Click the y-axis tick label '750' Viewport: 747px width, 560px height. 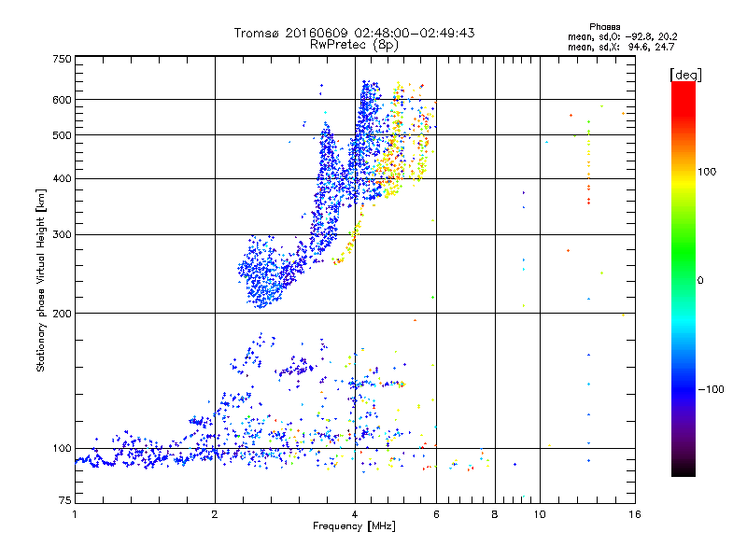click(x=62, y=59)
